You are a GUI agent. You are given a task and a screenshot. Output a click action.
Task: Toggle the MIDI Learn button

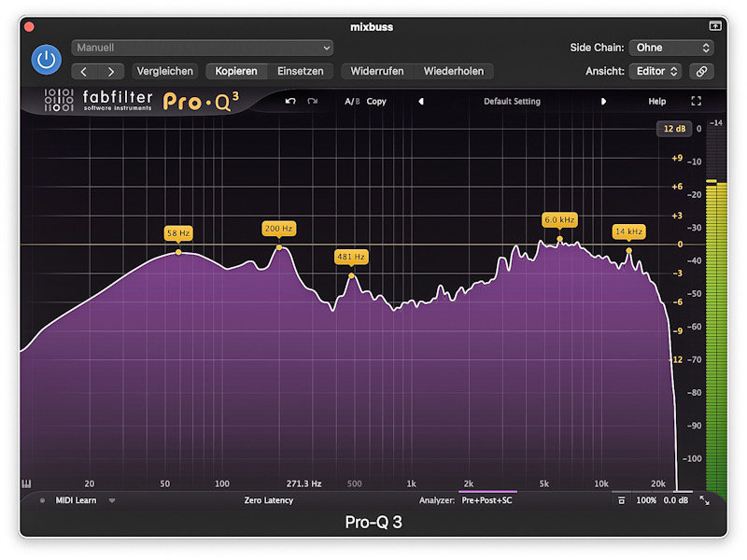click(x=76, y=500)
